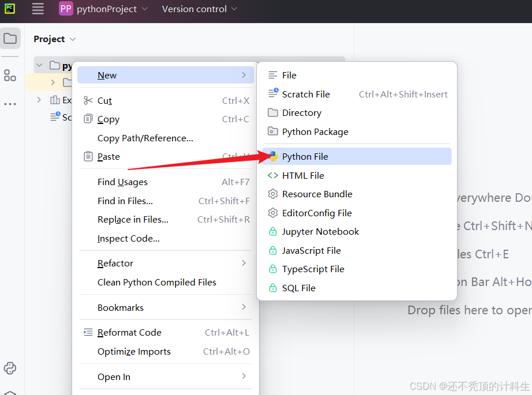Screen dimensions: 532x395
Task: Expand the Version control dropdown
Action: tap(200, 9)
